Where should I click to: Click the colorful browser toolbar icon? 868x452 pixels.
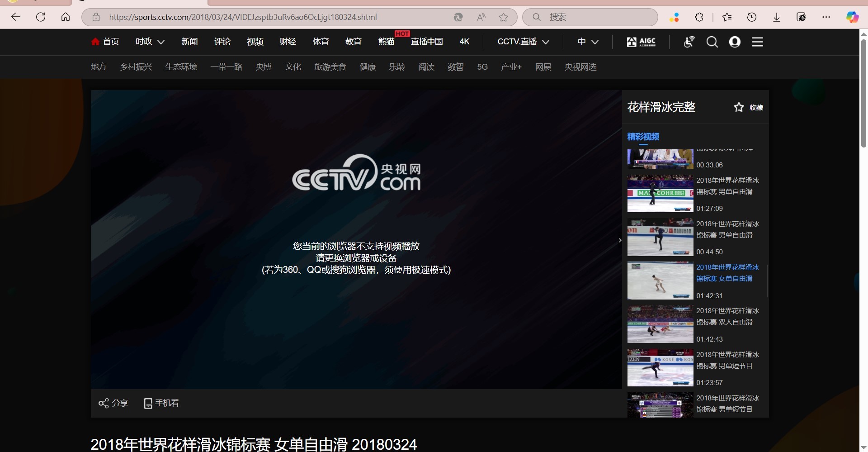pyautogui.click(x=674, y=17)
